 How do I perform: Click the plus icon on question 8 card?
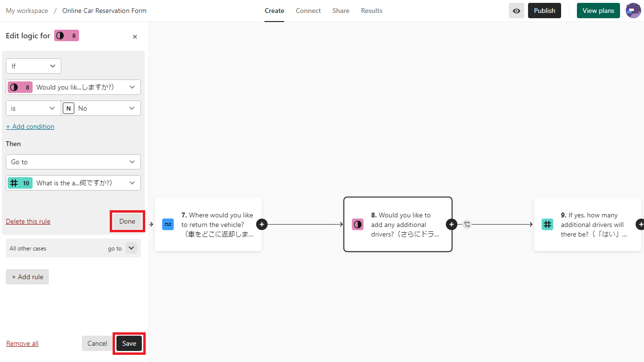point(451,224)
